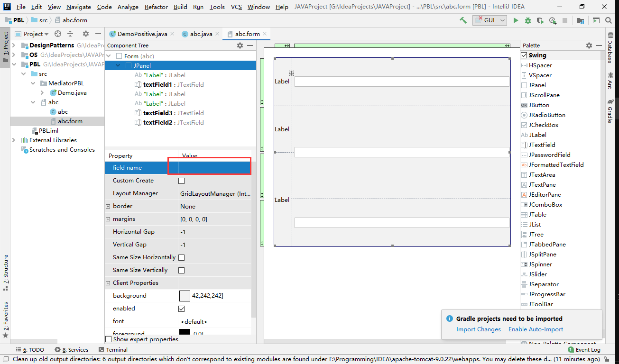Start the debugger
This screenshot has height=364, width=619.
[528, 20]
